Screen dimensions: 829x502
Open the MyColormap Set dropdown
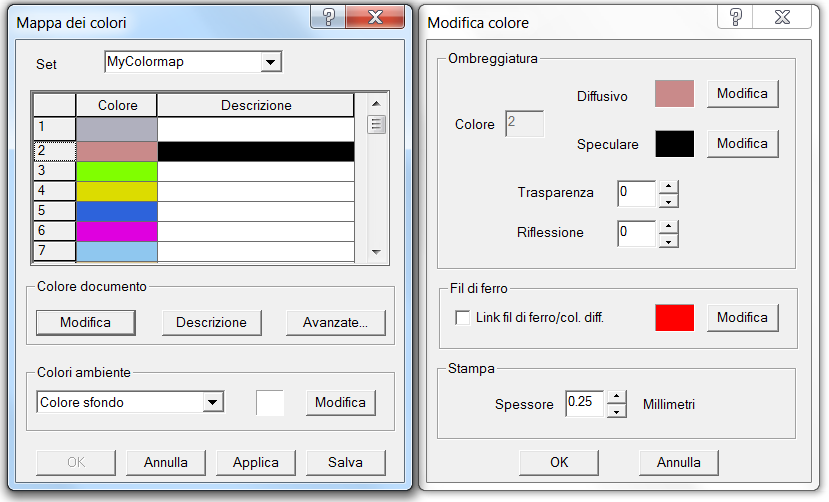270,62
